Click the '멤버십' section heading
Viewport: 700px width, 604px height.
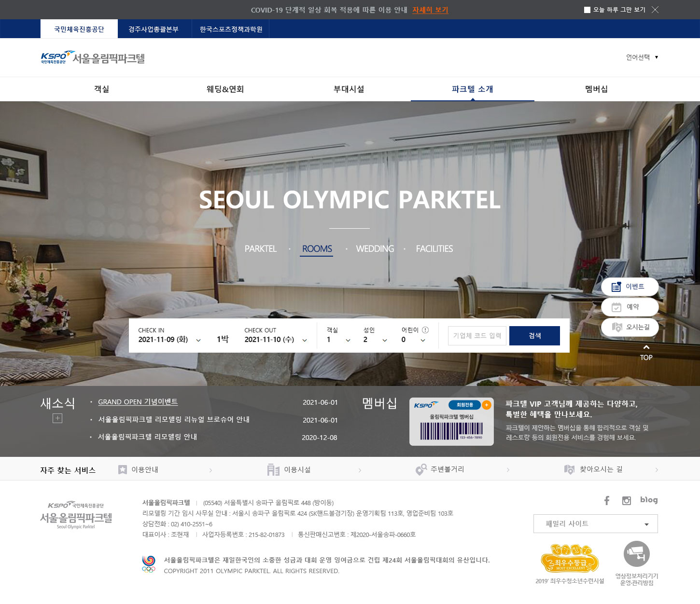click(x=379, y=403)
